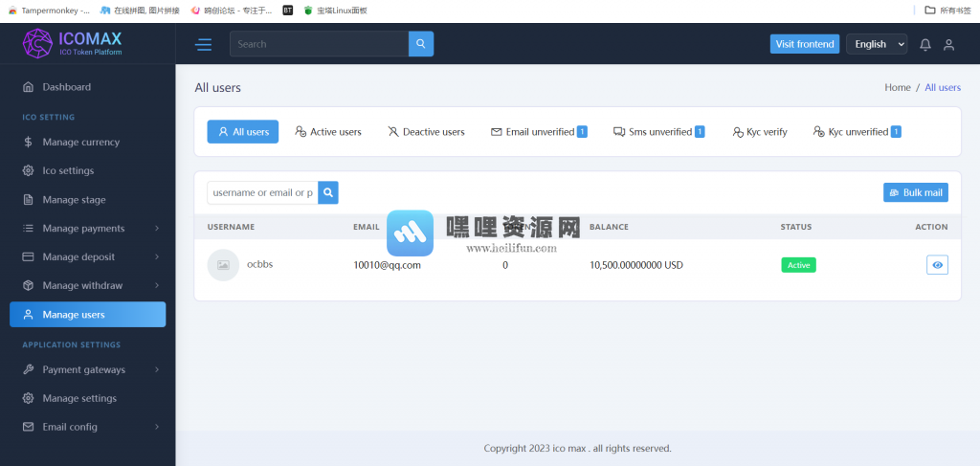The height and width of the screenshot is (466, 980).
Task: Expand Manage withdraw submenu
Action: [157, 285]
